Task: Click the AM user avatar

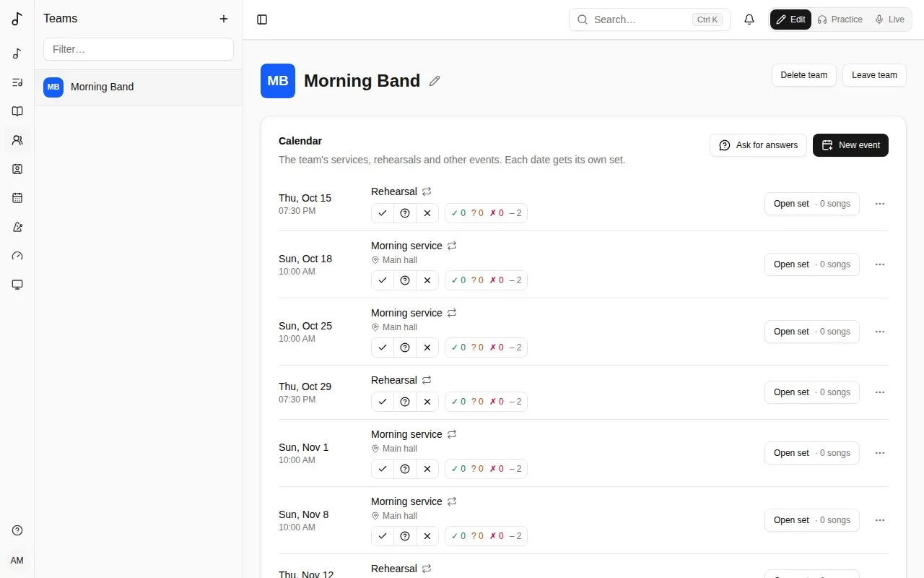Action: (x=17, y=561)
